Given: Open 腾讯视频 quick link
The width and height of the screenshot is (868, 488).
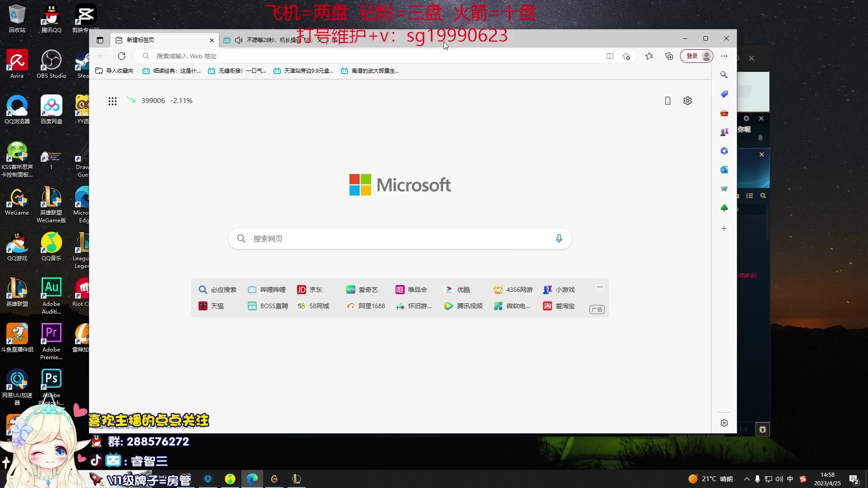Looking at the screenshot, I should pyautogui.click(x=464, y=306).
